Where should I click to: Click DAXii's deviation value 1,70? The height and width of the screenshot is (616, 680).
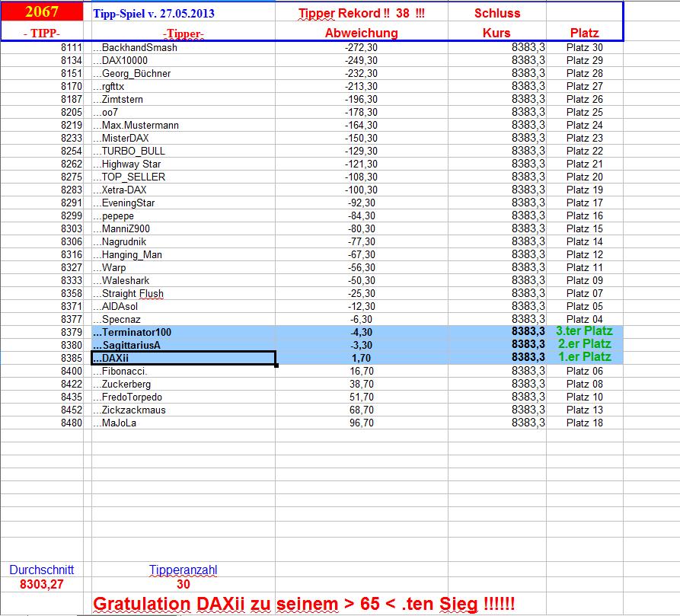(x=362, y=356)
